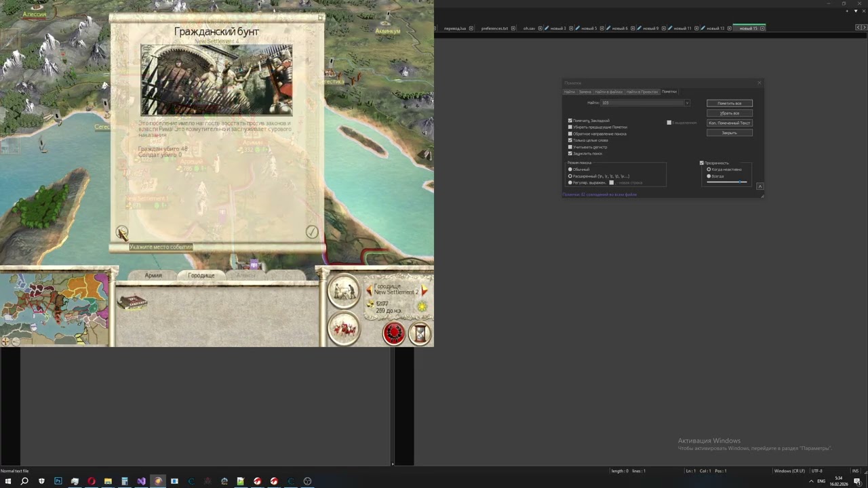
Task: Click the riot event picture
Action: (x=216, y=79)
